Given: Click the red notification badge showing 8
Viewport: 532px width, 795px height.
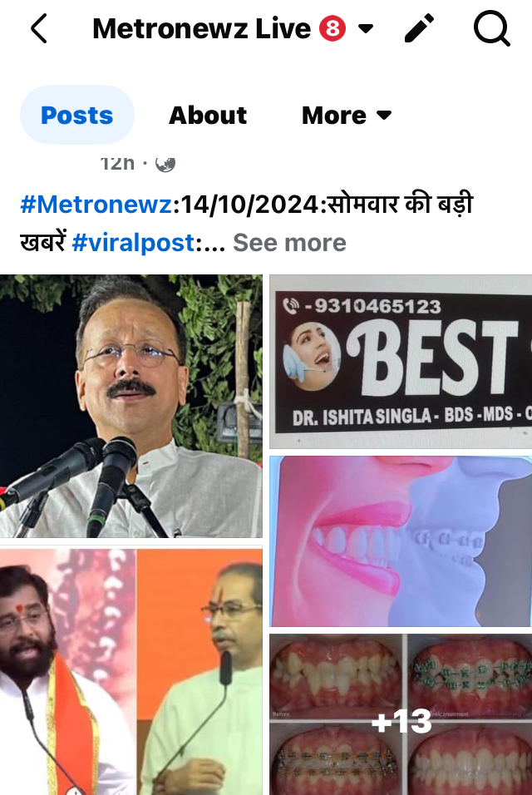Looking at the screenshot, I should tap(332, 28).
